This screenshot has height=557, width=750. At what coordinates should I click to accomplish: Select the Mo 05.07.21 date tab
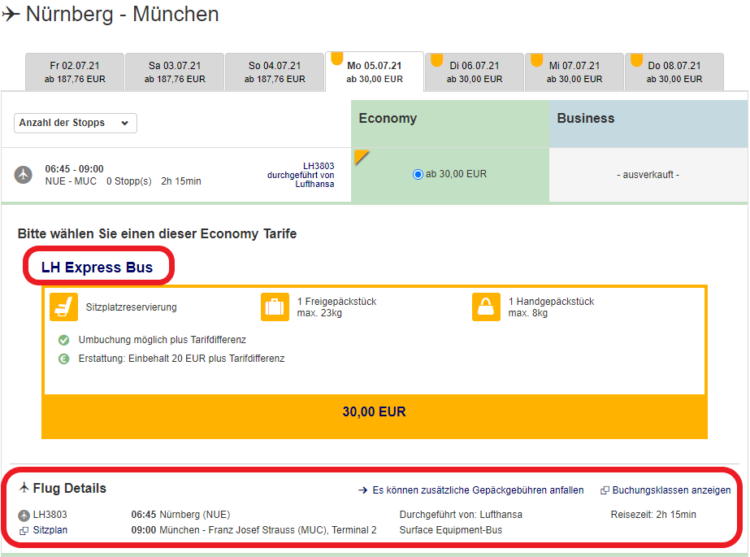[x=375, y=72]
